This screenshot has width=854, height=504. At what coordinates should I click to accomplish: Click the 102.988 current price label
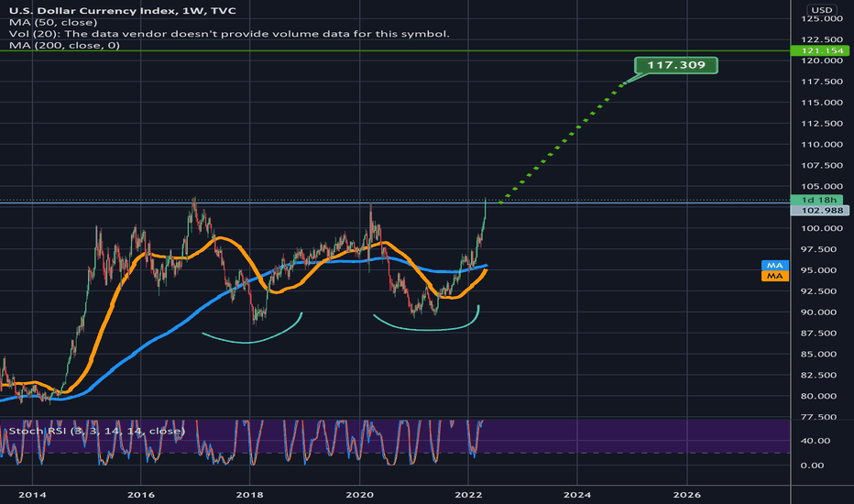(x=822, y=211)
